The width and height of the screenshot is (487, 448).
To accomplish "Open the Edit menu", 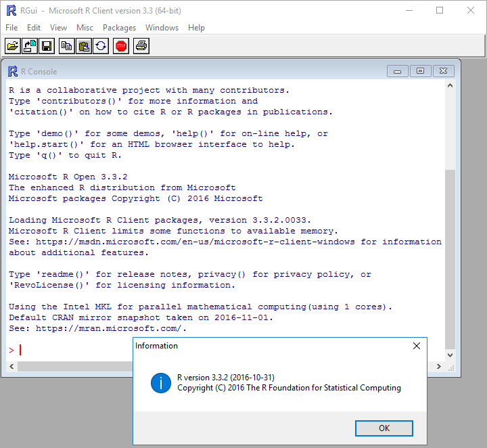I will [34, 28].
